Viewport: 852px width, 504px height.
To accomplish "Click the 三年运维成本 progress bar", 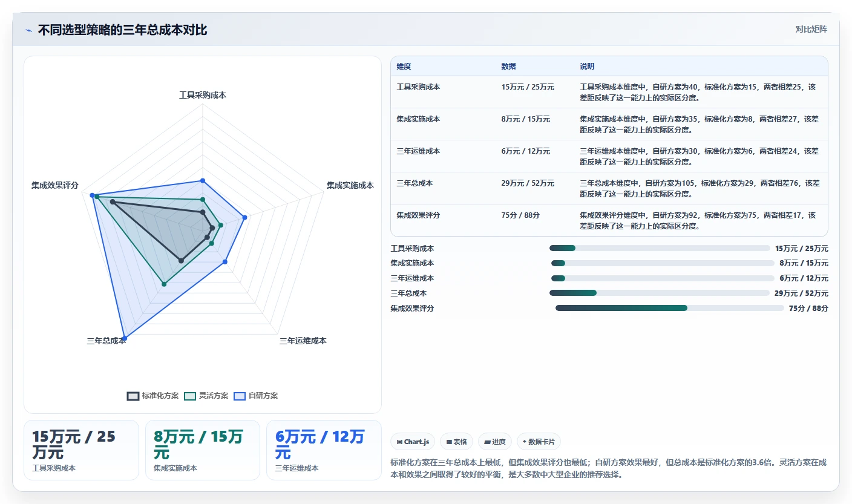I will (x=663, y=278).
